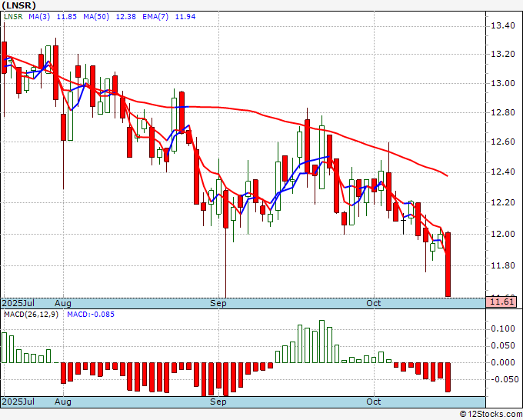The height and width of the screenshot is (420, 523).
Task: Click the 0.100 MACD axis label
Action: (x=503, y=329)
